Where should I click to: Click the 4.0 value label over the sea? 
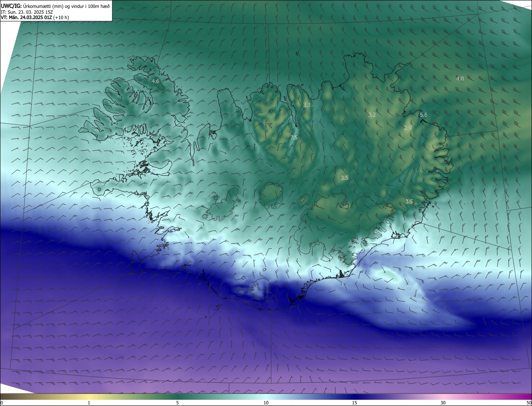(460, 78)
